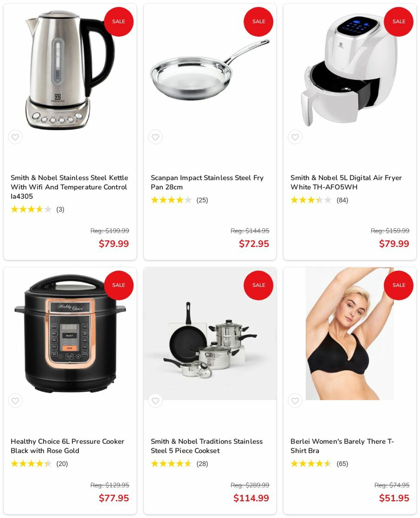
Task: Toggle wishlist heart for the 5 piece cookset
Action: click(x=155, y=401)
